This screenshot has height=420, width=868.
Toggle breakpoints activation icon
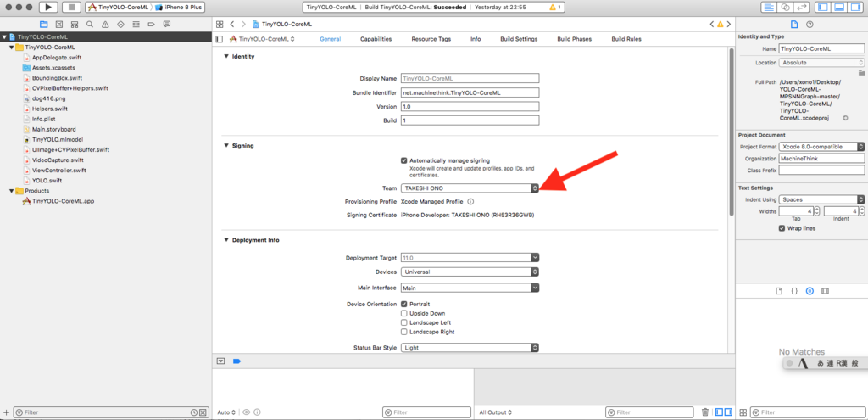click(237, 361)
